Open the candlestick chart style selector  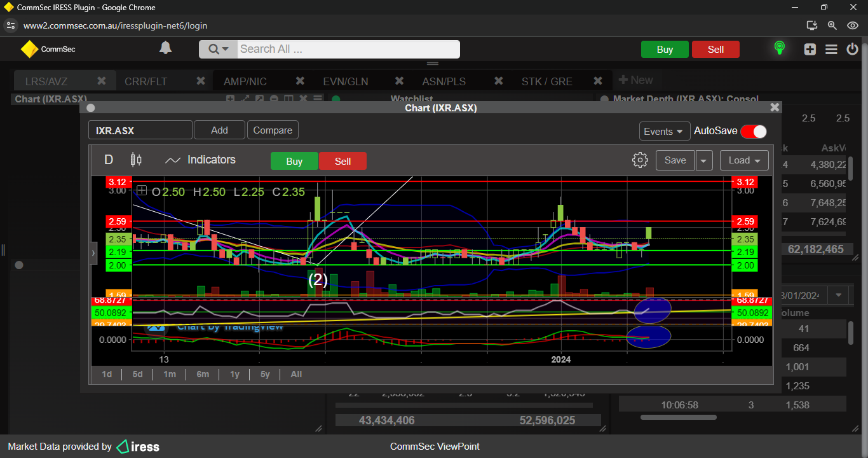point(136,160)
